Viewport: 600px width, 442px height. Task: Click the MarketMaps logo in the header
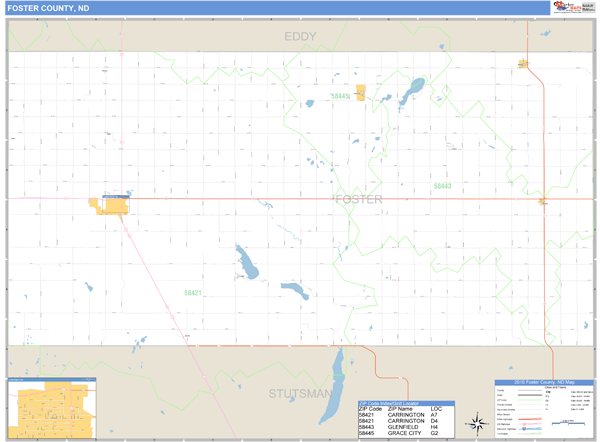(573, 7)
